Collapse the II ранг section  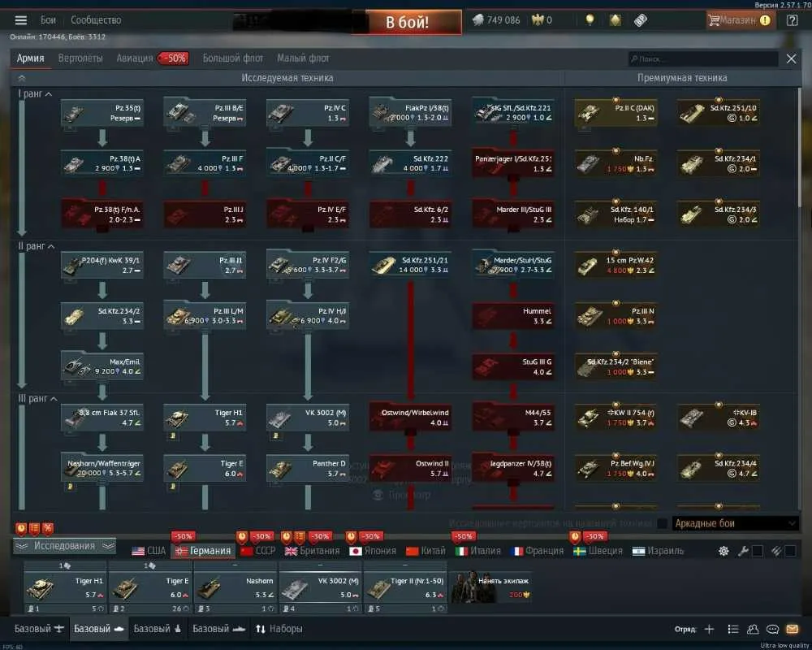(x=37, y=245)
